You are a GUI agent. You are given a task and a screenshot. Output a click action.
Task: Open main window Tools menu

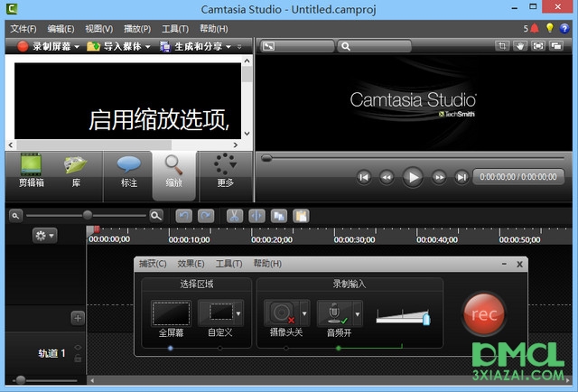point(175,29)
